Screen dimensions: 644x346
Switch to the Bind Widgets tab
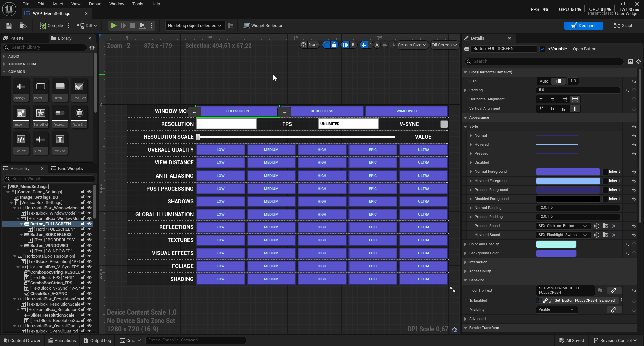point(67,169)
